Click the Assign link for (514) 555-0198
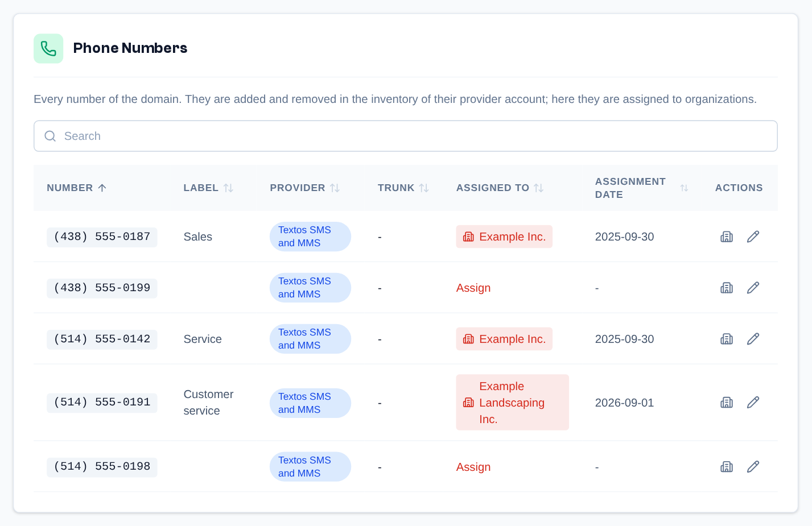Image resolution: width=812 pixels, height=526 pixels. pos(473,467)
